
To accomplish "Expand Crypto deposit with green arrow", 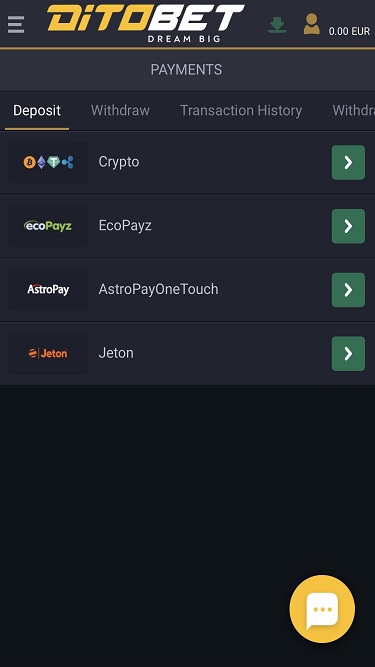I will coord(348,162).
